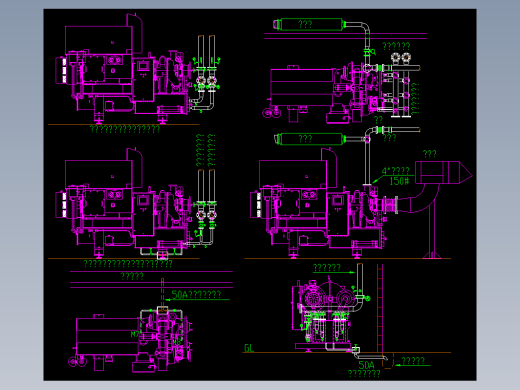Click the 'M7' marker on plan view

135,334
